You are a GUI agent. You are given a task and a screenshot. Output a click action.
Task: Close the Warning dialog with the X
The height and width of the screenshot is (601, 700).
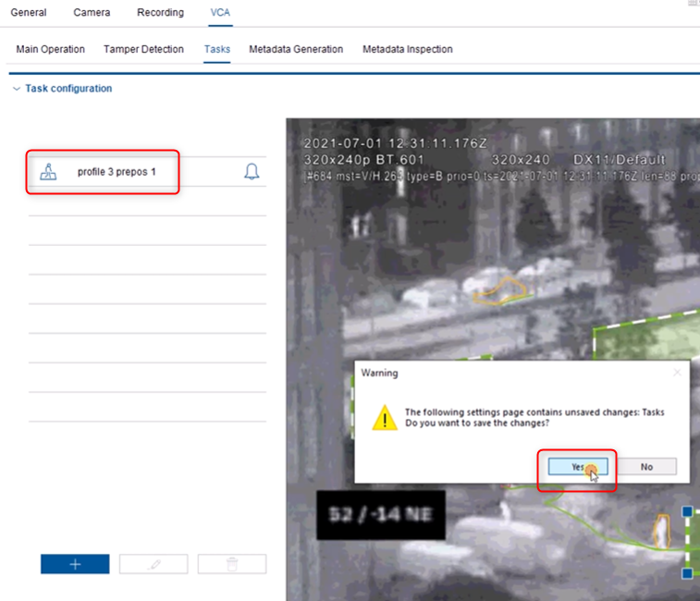coord(677,373)
